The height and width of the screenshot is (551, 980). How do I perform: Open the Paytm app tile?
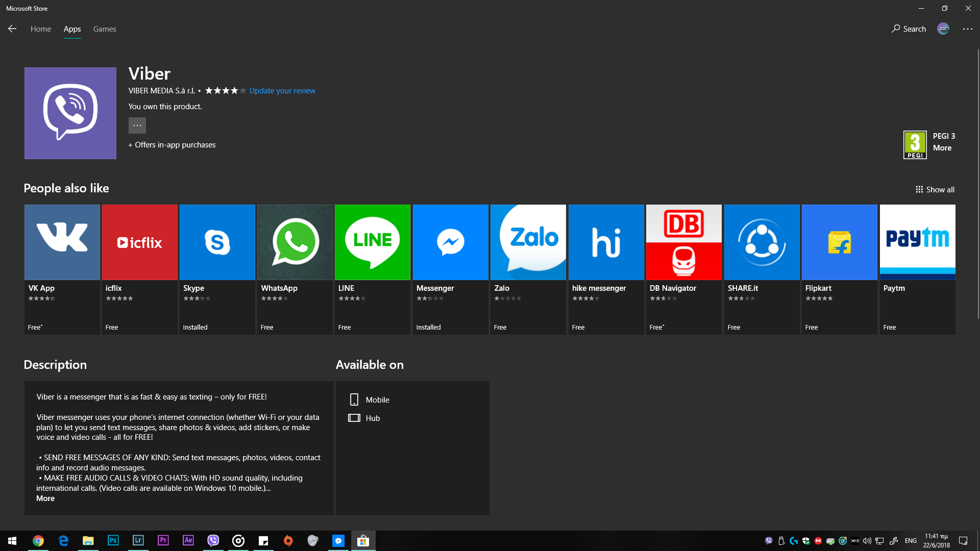[x=918, y=269]
